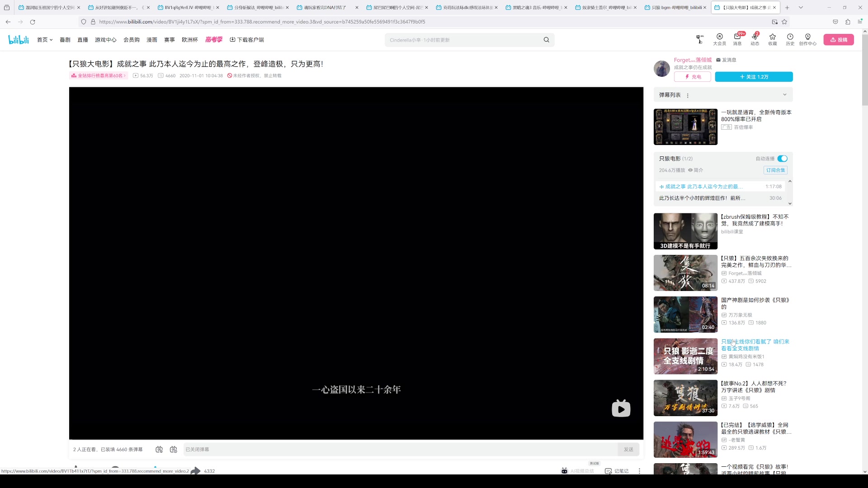Open the 高考季 promotion link

click(x=214, y=40)
